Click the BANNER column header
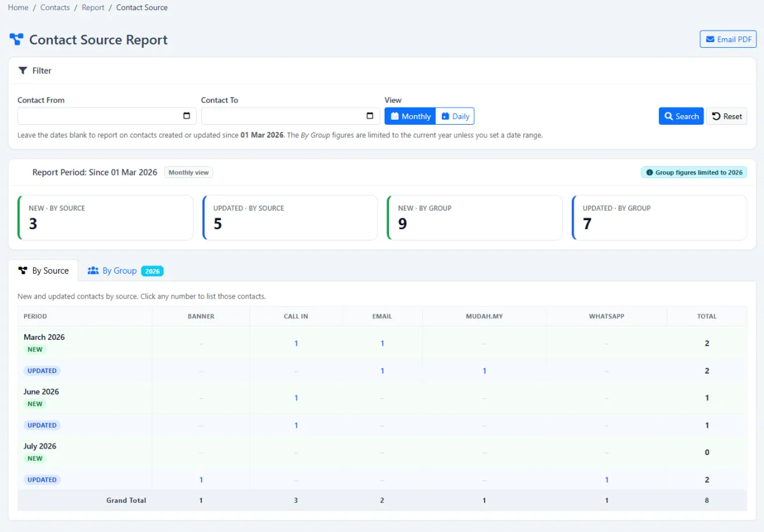764x532 pixels. (201, 316)
